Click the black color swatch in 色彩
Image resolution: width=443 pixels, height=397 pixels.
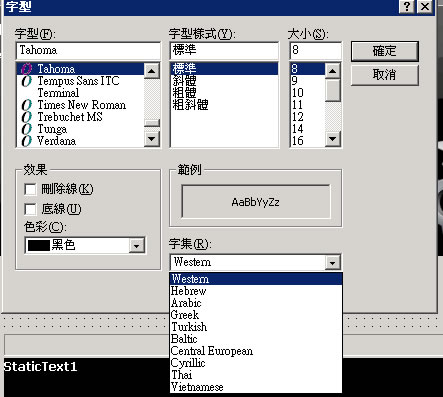[38, 246]
